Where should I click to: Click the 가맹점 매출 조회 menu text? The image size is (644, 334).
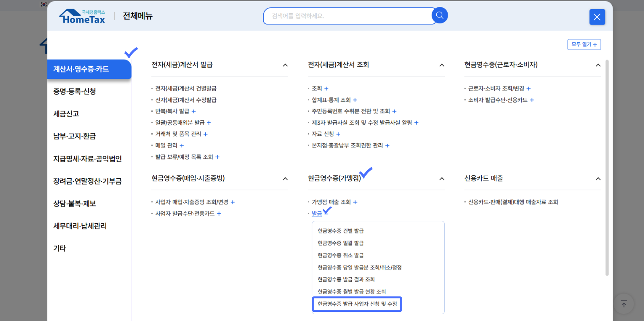click(x=331, y=202)
